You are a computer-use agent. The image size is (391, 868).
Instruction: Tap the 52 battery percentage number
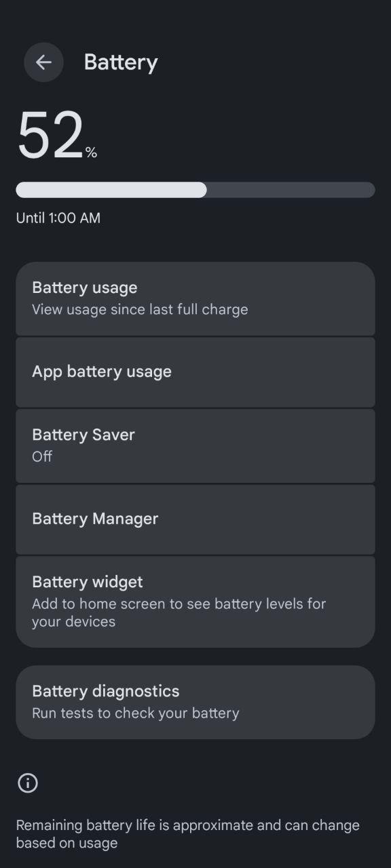[x=50, y=136]
